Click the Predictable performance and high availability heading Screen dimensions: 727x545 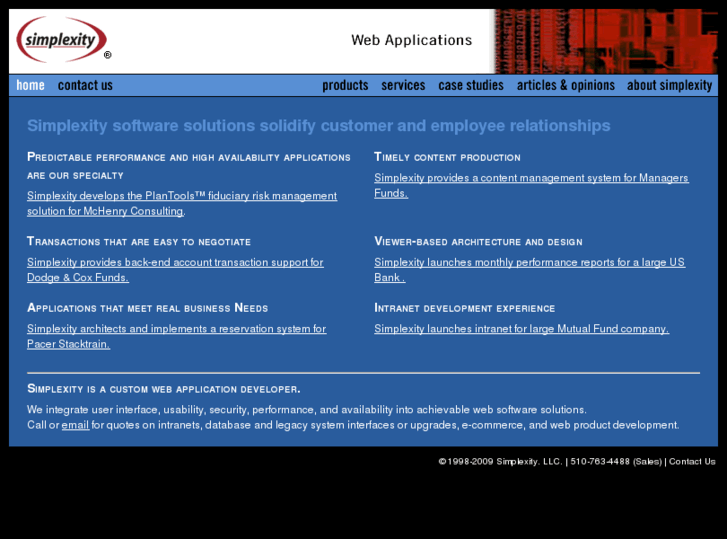(189, 166)
